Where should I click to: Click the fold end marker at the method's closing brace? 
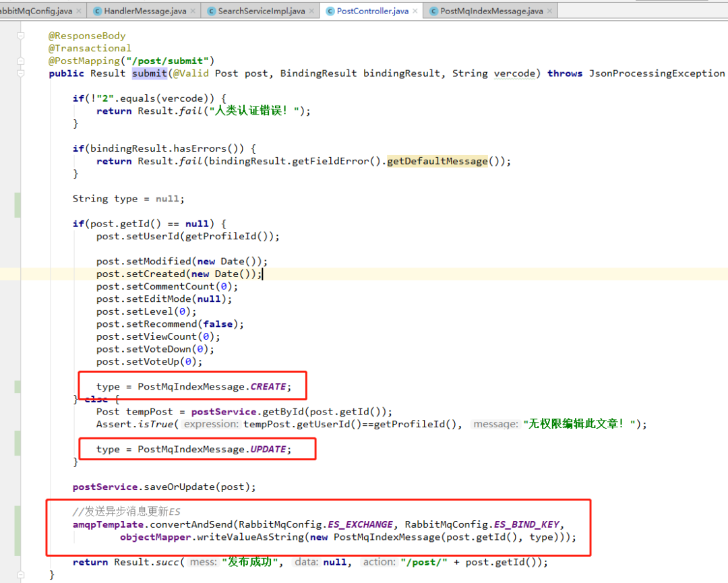coord(21,575)
